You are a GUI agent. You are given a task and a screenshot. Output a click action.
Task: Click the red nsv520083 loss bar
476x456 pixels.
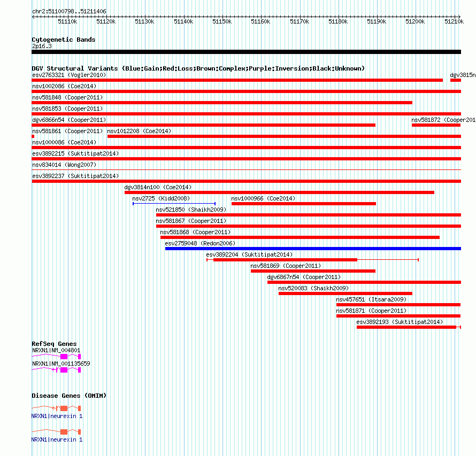click(x=346, y=293)
